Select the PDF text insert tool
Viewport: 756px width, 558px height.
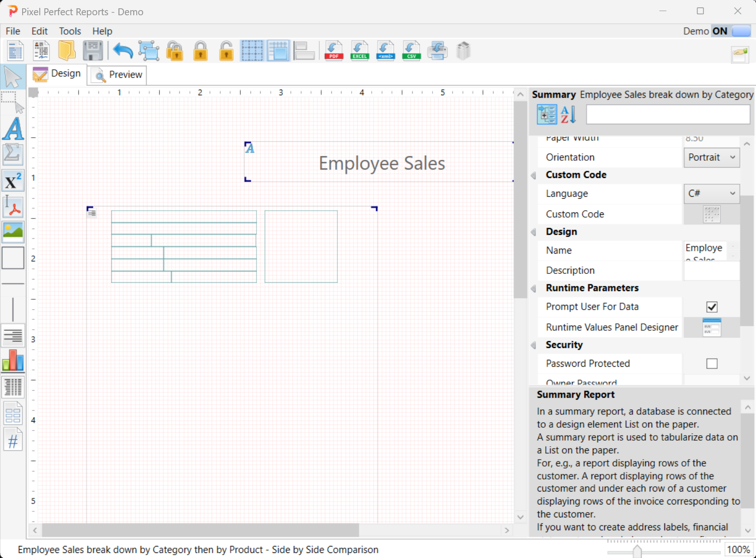13,206
